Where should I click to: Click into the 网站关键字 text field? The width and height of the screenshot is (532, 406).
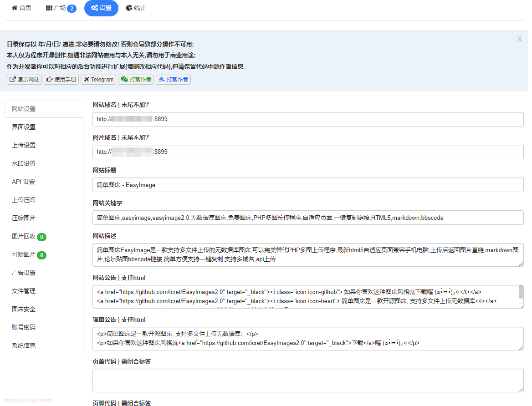pos(307,218)
